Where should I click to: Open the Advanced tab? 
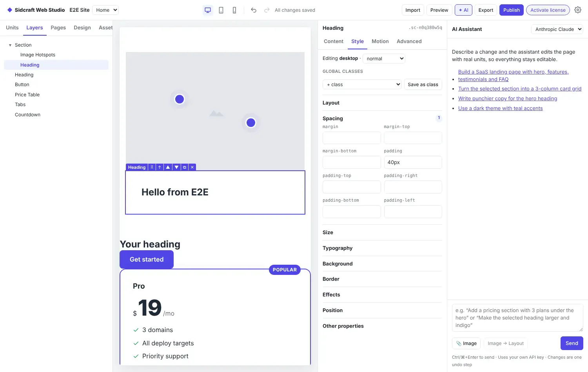409,42
